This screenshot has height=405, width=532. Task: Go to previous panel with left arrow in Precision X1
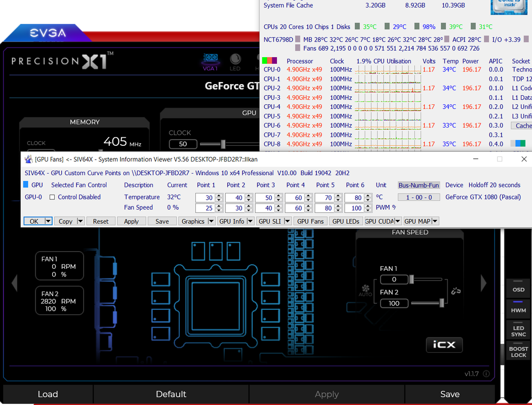[x=14, y=283]
